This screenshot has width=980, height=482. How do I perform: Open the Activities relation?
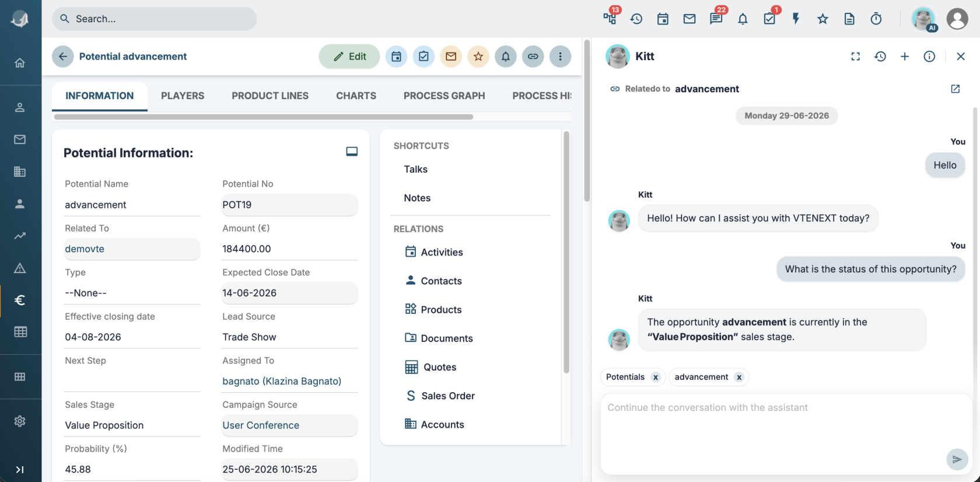(x=434, y=252)
